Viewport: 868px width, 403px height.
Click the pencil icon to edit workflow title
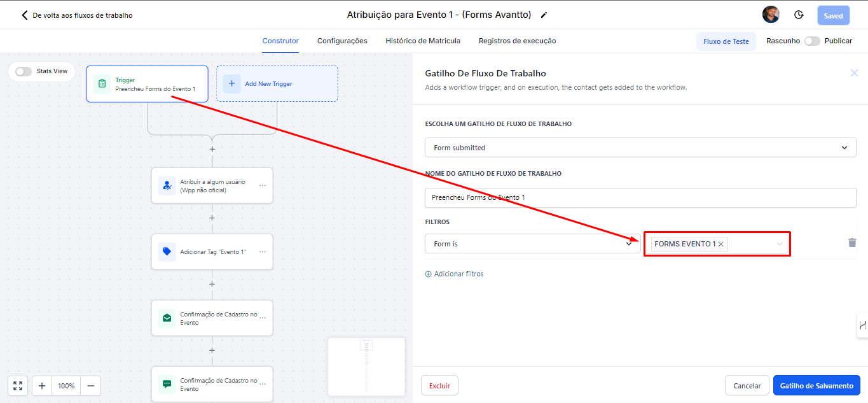[544, 15]
